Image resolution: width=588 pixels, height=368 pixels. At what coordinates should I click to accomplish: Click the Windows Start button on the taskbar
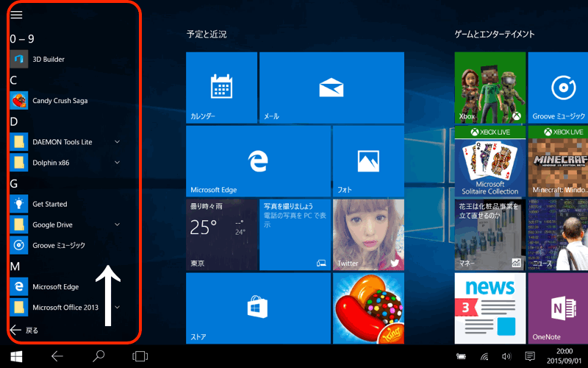pyautogui.click(x=16, y=356)
